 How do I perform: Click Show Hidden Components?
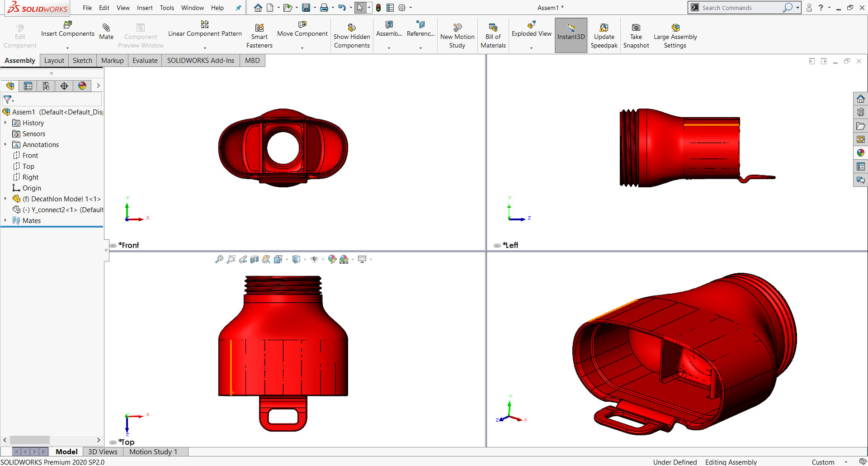352,36
